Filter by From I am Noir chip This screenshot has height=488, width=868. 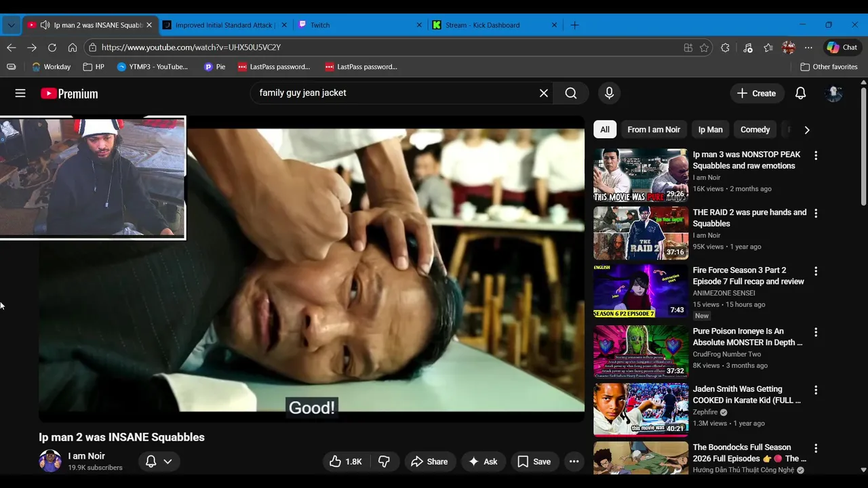654,129
